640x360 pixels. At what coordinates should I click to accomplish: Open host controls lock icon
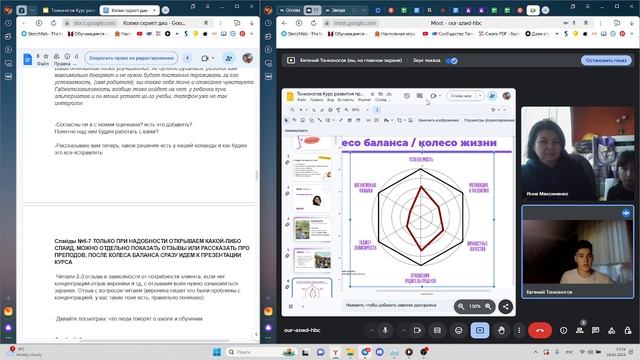coord(628,330)
